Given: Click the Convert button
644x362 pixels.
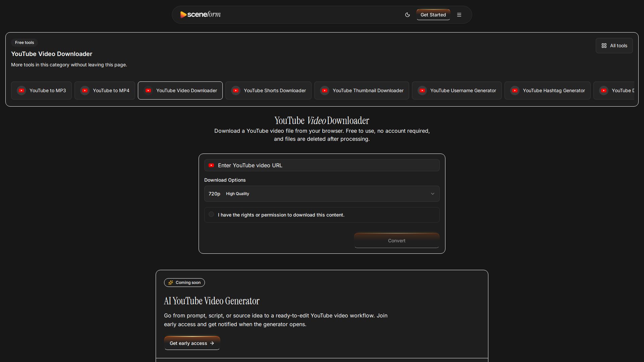Looking at the screenshot, I should click(x=397, y=241).
